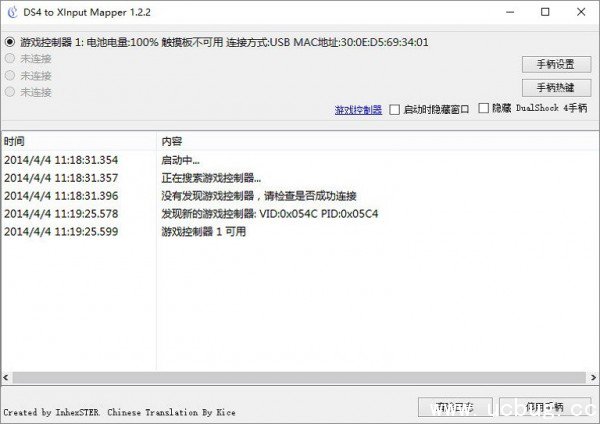
Task: Select the 启动中... log entry
Action: [181, 160]
